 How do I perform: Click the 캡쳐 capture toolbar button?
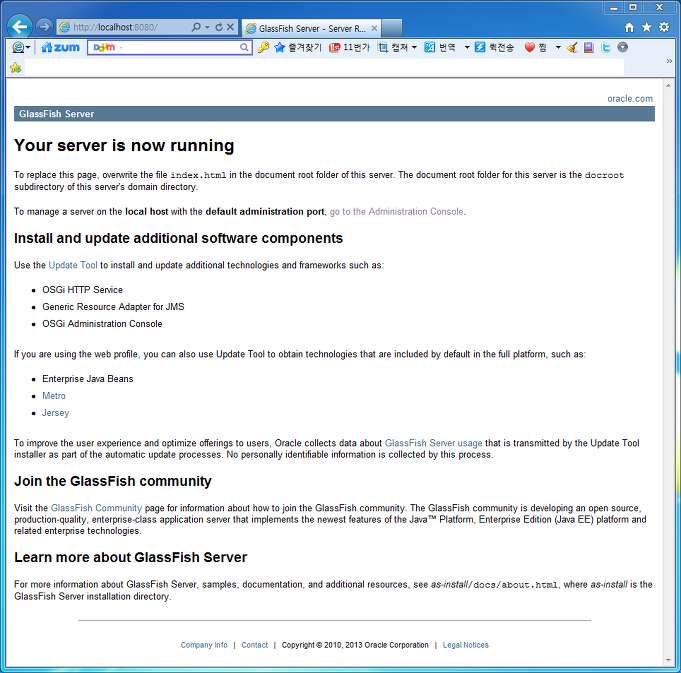pos(393,47)
